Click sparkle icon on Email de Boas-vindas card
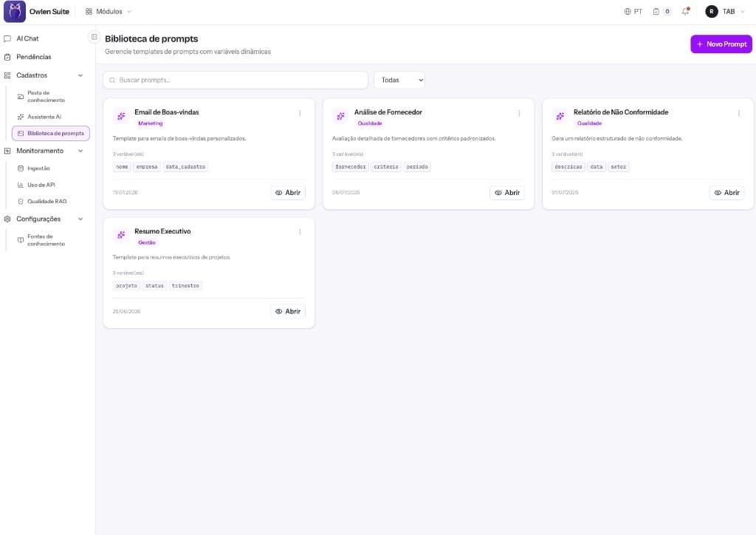756x535 pixels. (x=121, y=116)
